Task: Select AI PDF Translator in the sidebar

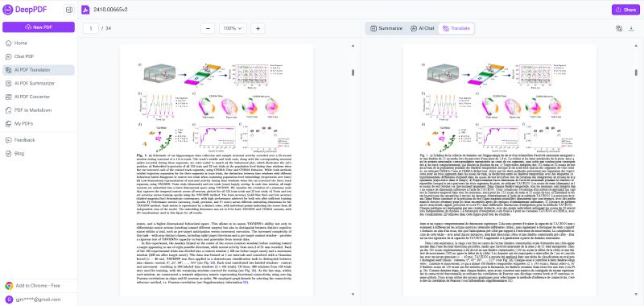Action: click(x=39, y=70)
